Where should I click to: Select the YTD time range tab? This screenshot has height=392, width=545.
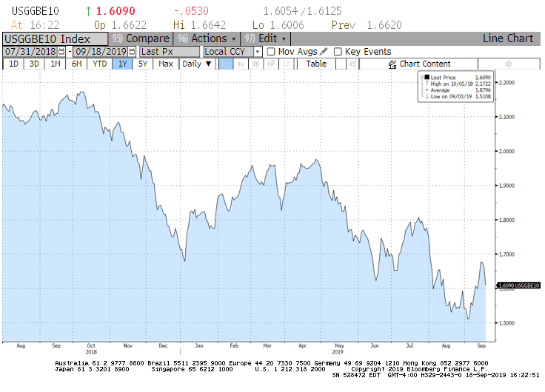pyautogui.click(x=99, y=64)
